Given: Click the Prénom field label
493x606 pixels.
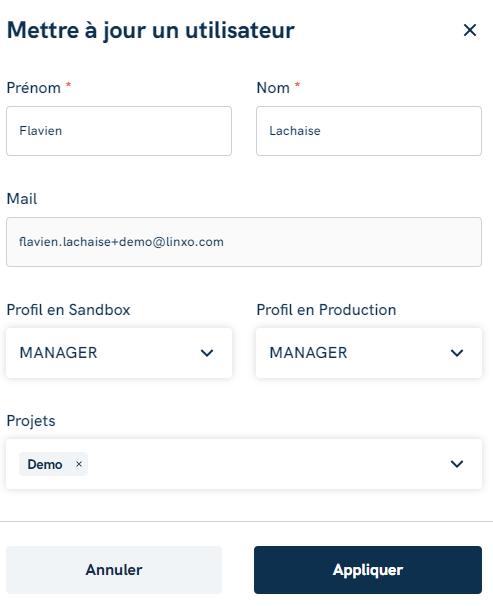Looking at the screenshot, I should (x=34, y=88).
